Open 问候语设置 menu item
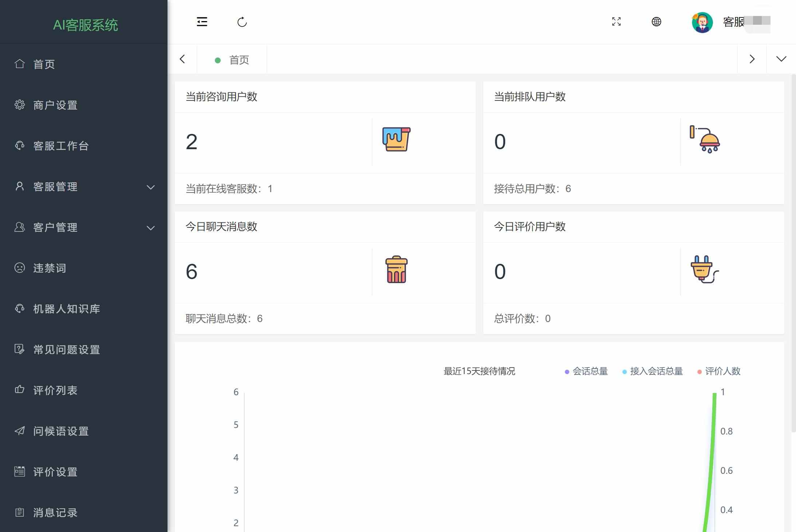 click(84, 431)
